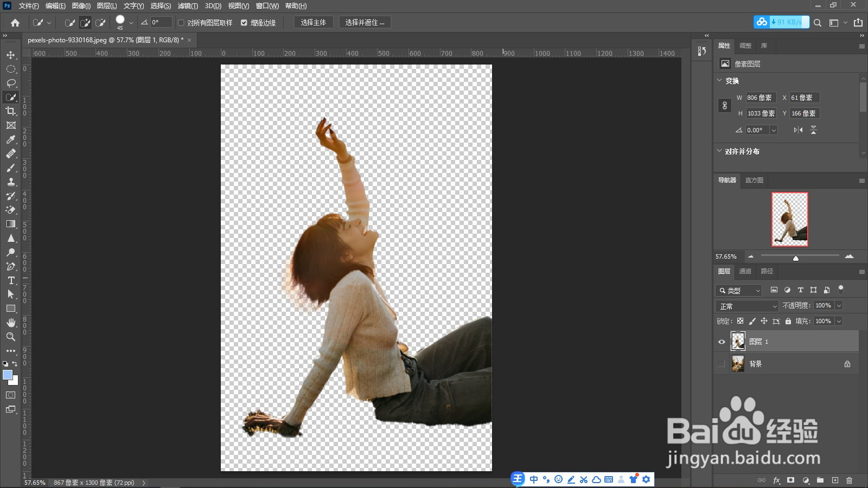Screen dimensions: 868x488
Task: Select the Eyedropper tool
Action: coord(11,139)
